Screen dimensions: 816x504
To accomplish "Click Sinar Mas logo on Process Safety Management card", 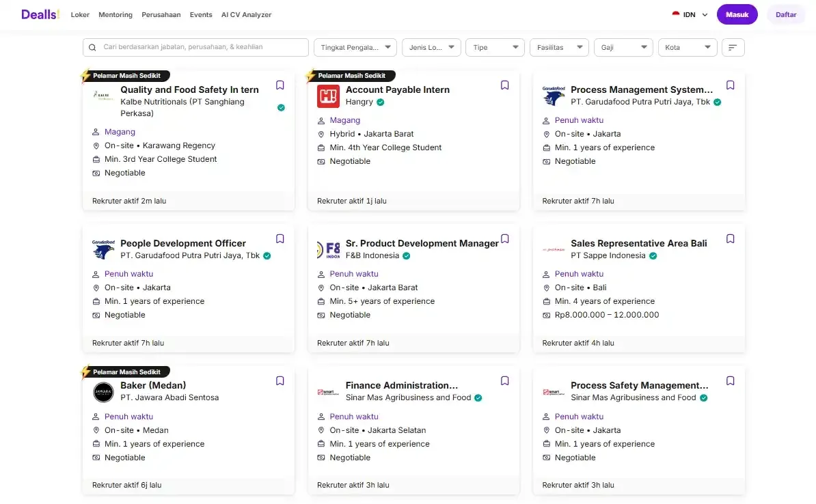I will click(x=554, y=392).
